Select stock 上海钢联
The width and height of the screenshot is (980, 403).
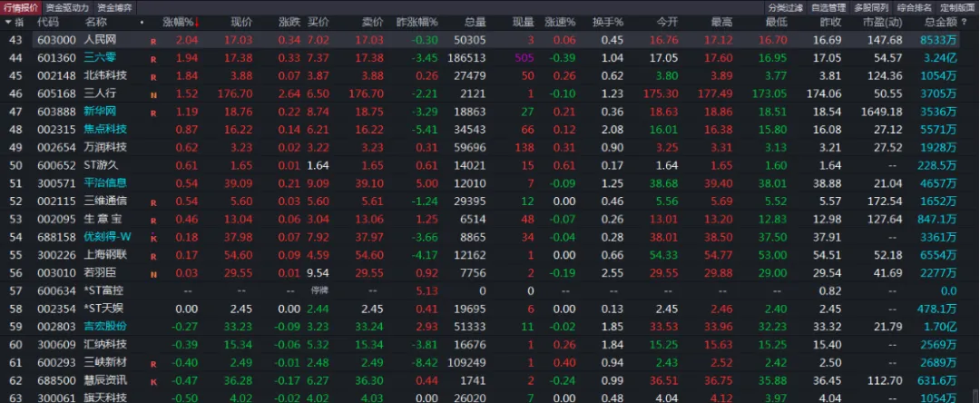pos(105,255)
